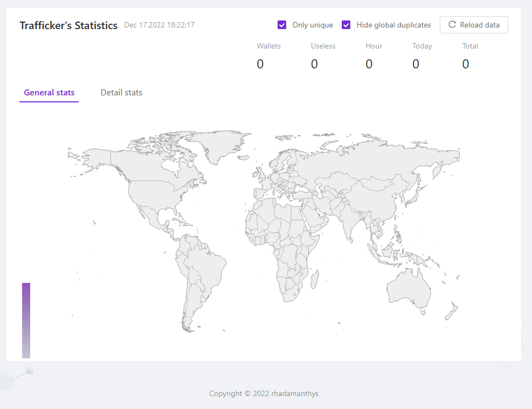Click the purple gradient legend bar

pyautogui.click(x=26, y=320)
